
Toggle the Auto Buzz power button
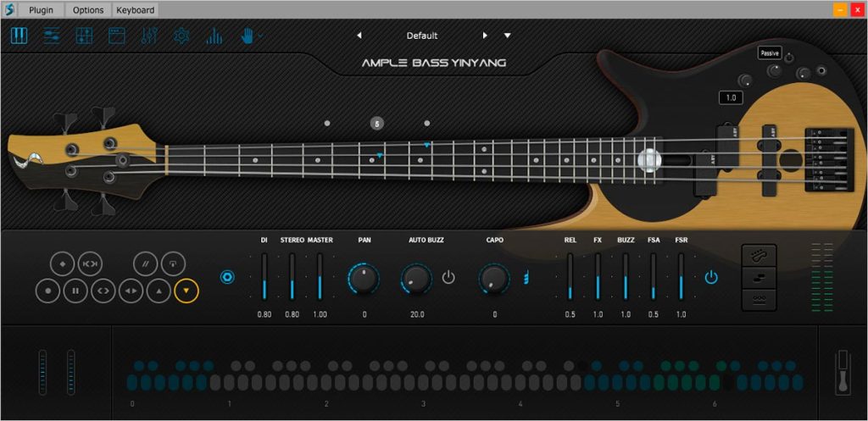(x=448, y=277)
